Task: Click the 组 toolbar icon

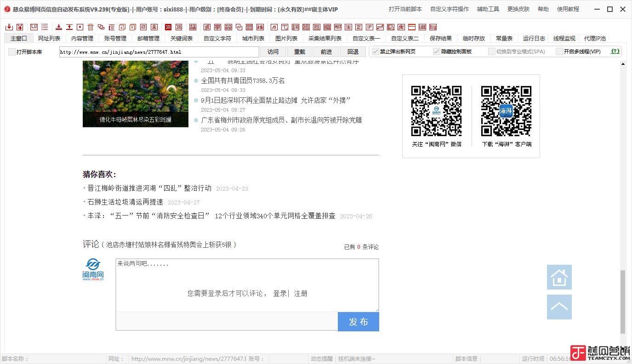Action: (x=306, y=27)
